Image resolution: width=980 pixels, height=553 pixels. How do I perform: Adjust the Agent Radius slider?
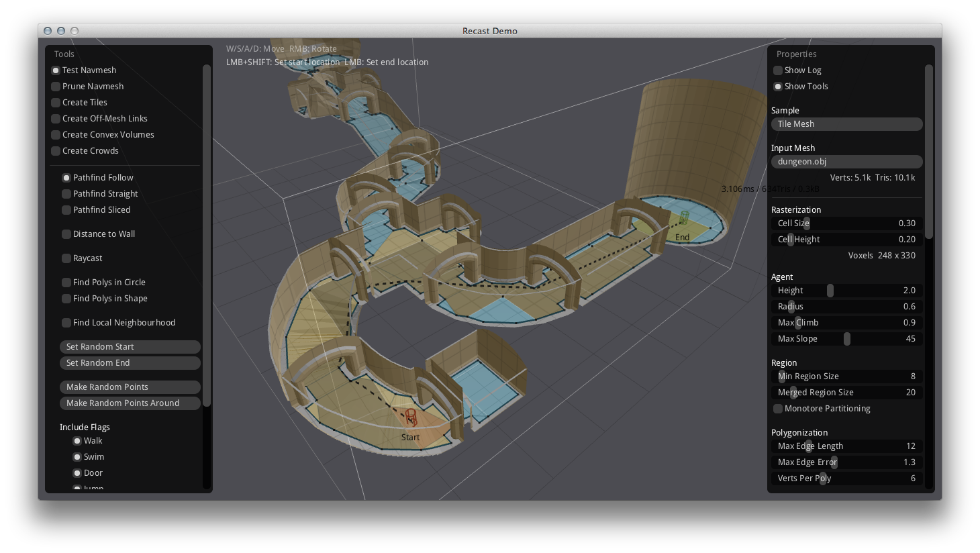[791, 306]
